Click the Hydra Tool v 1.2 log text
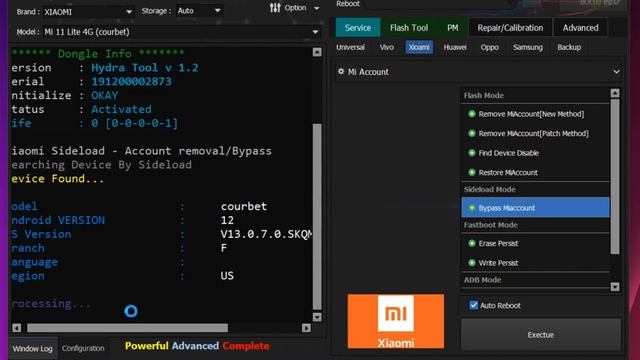This screenshot has height=360, width=640. pos(144,68)
